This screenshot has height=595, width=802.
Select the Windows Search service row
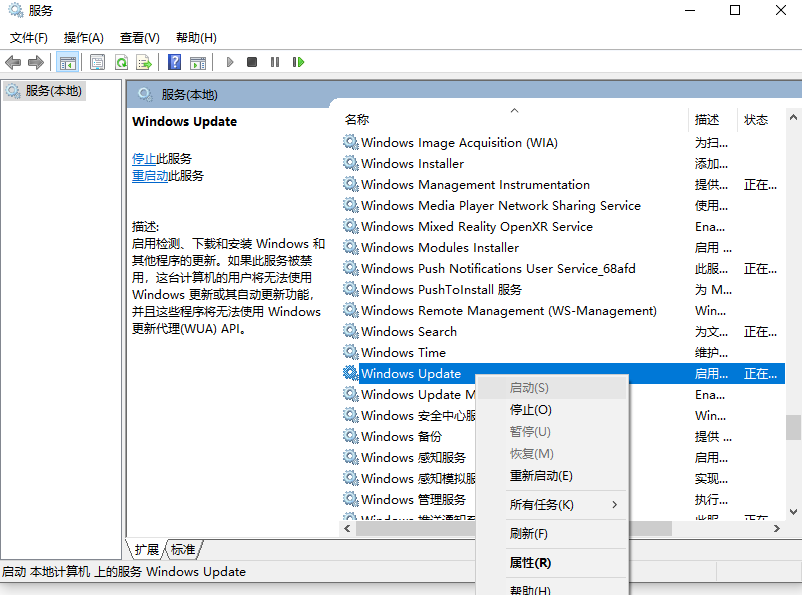[x=409, y=332]
